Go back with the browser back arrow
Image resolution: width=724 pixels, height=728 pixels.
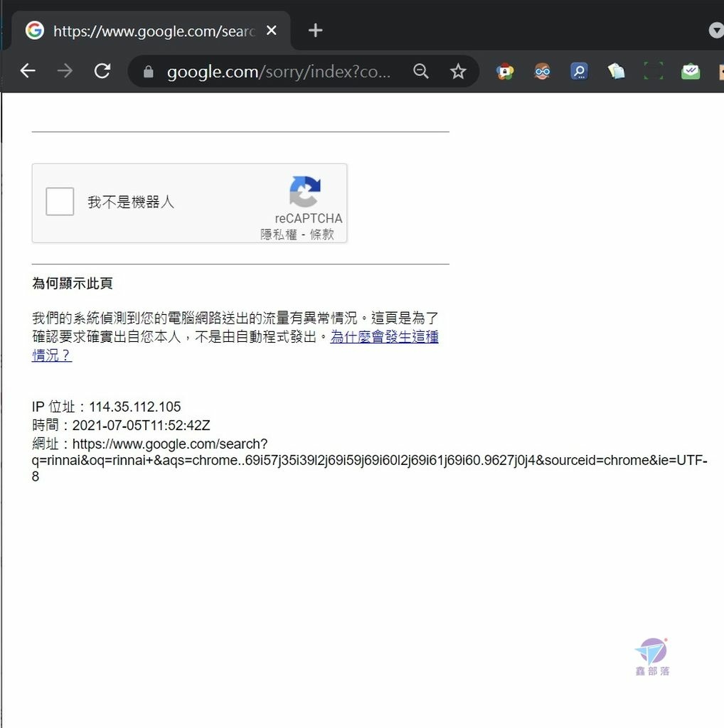click(28, 71)
